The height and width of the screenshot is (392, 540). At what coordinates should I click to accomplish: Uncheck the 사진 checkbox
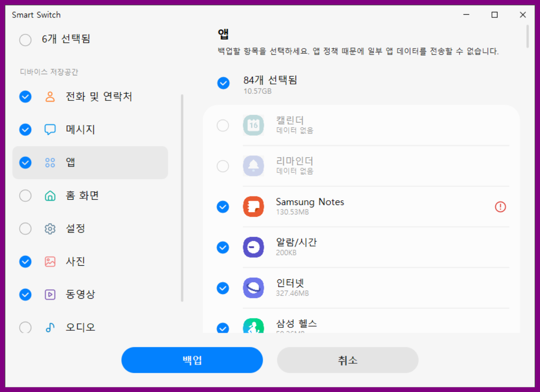[x=25, y=261]
